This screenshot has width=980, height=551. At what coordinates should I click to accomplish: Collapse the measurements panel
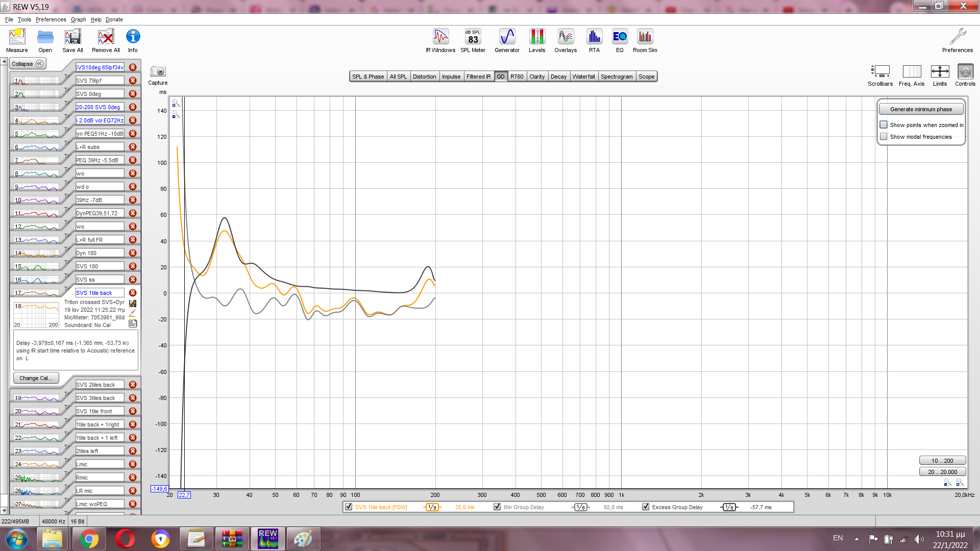coord(28,64)
